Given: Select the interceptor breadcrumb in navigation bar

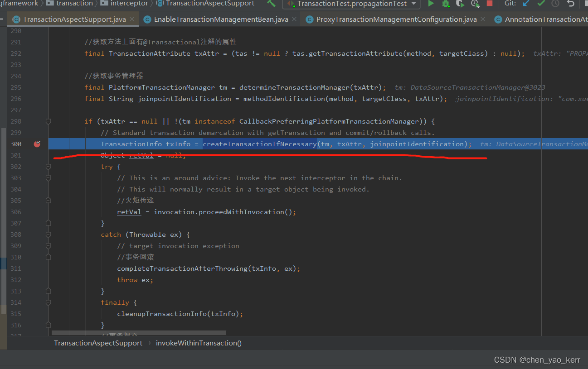Looking at the screenshot, I should (x=124, y=3).
